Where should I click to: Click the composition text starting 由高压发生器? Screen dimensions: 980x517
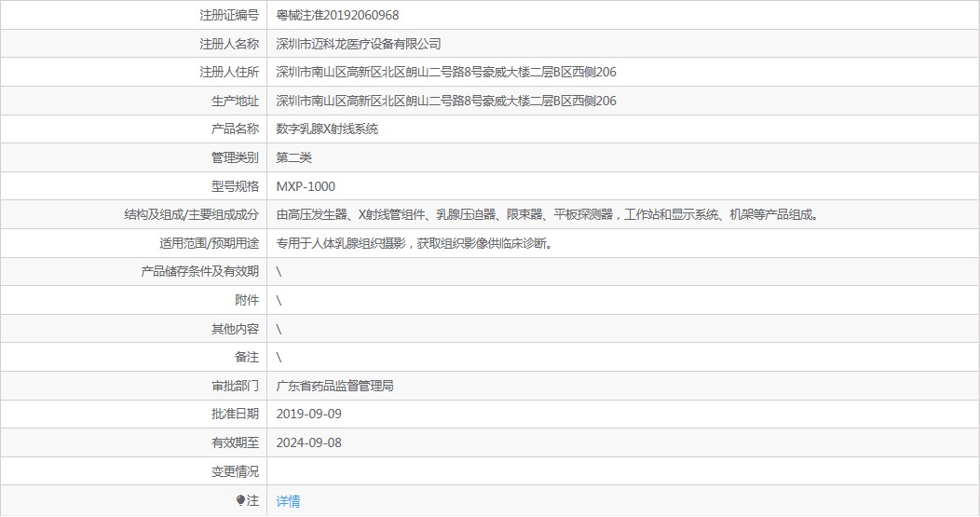[x=548, y=214]
